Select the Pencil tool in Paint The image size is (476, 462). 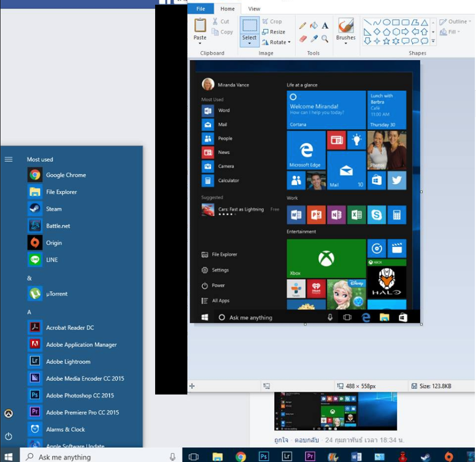click(302, 25)
